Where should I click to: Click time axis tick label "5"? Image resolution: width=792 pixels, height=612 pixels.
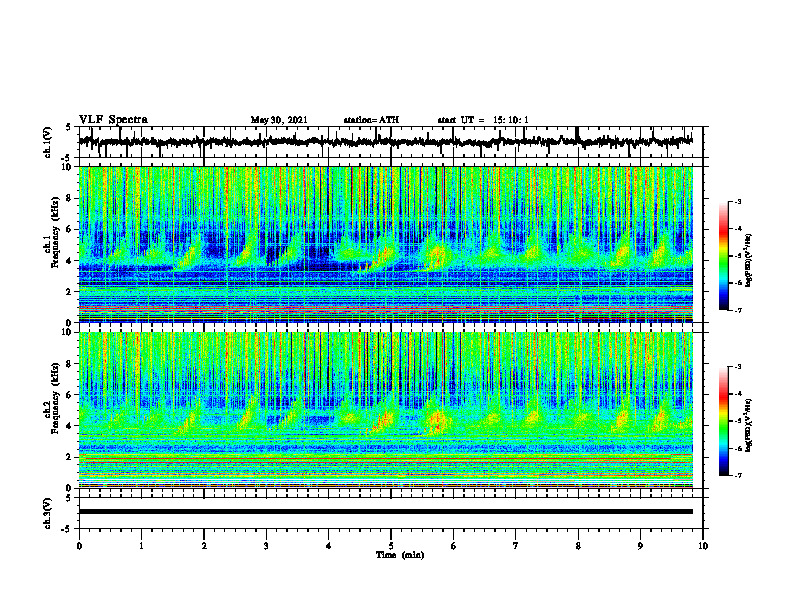[x=391, y=546]
